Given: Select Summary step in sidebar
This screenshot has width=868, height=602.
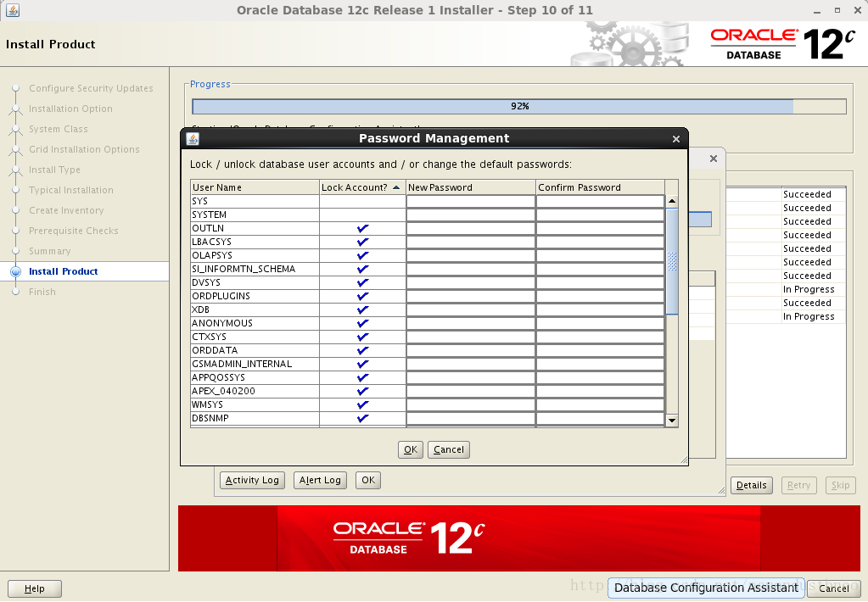Looking at the screenshot, I should tap(50, 251).
